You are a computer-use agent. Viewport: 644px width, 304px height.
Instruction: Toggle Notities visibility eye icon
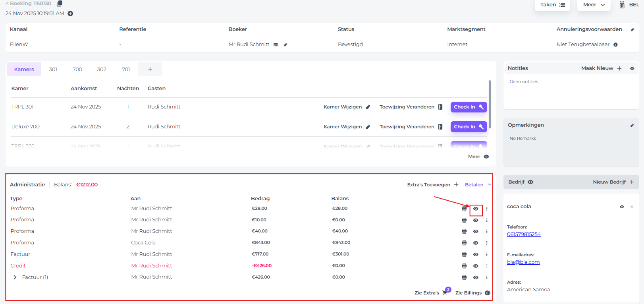(x=632, y=68)
